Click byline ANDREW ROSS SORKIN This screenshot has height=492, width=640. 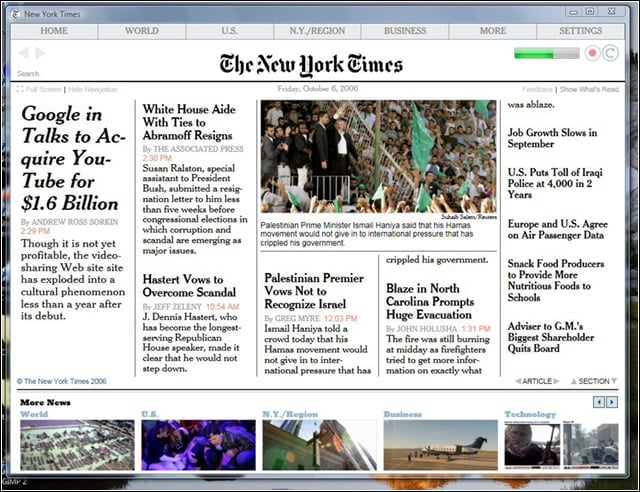point(75,222)
